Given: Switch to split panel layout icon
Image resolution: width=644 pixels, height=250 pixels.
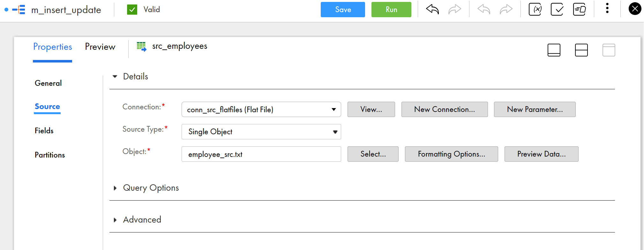Looking at the screenshot, I should pos(581,50).
